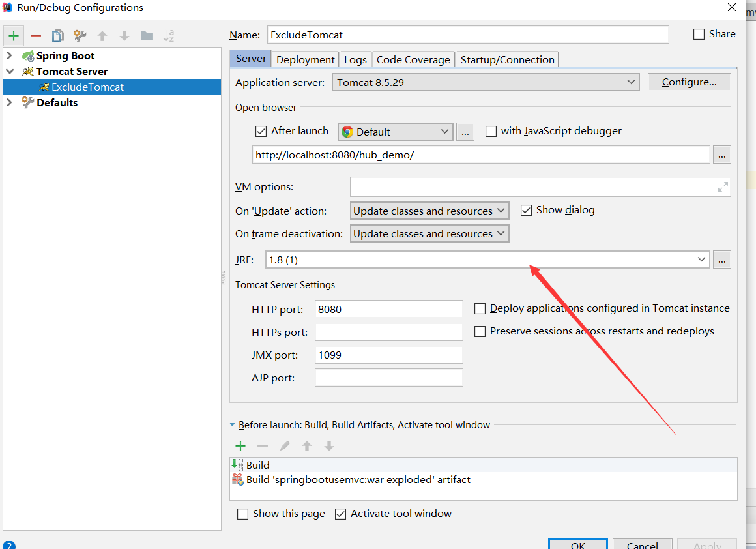Expand the Spring Boot tree node
The image size is (756, 549).
9,55
